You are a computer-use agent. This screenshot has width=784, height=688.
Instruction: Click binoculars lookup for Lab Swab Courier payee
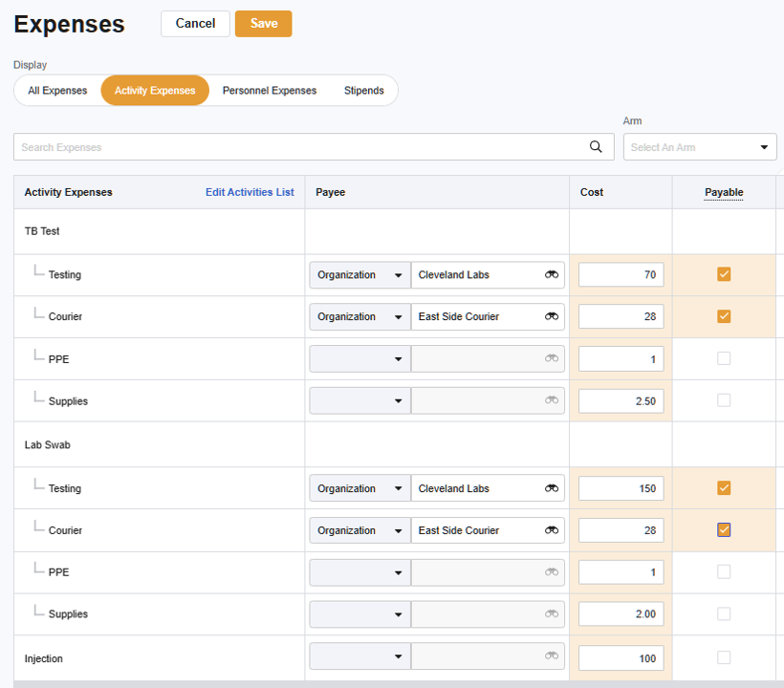pyautogui.click(x=552, y=530)
